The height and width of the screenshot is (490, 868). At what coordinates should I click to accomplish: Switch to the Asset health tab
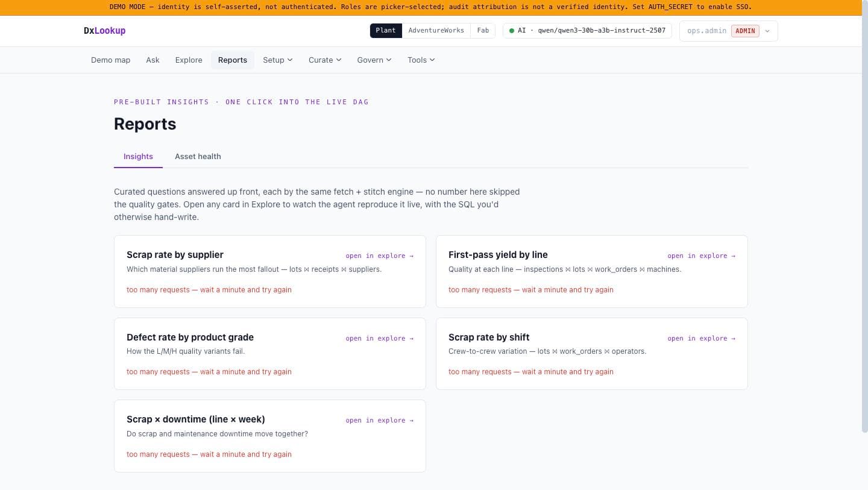click(x=198, y=157)
